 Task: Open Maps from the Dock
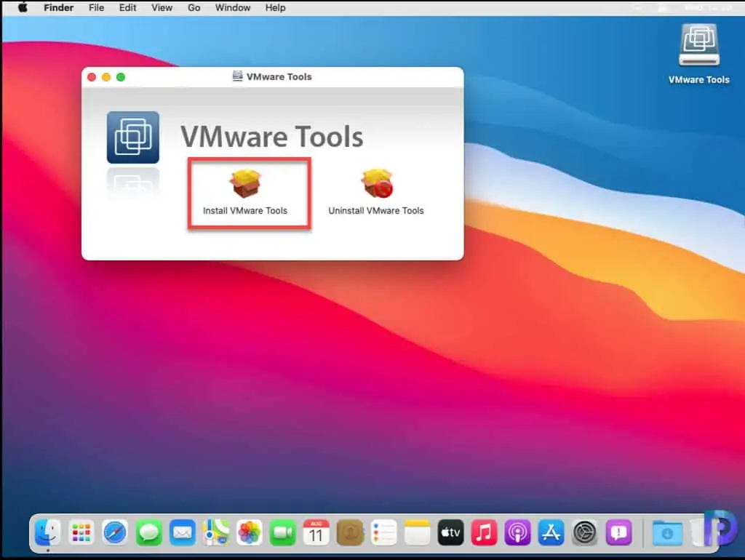[x=215, y=532]
